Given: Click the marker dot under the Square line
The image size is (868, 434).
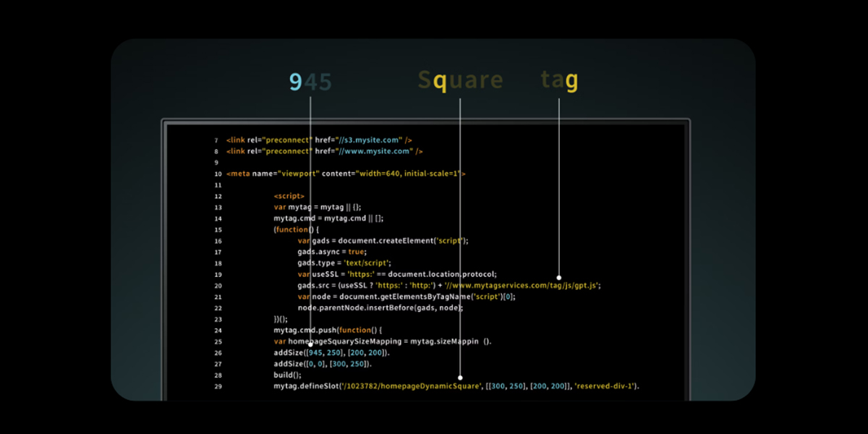Looking at the screenshot, I should coord(460,377).
